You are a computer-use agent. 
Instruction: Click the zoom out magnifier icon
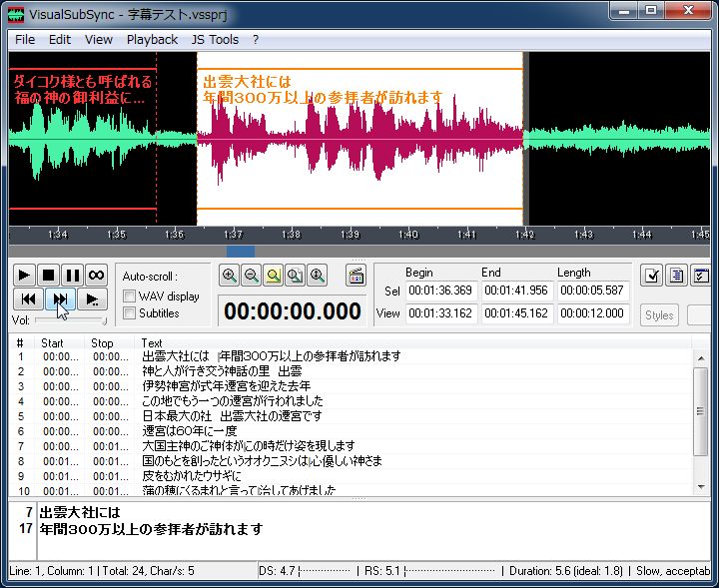(251, 276)
